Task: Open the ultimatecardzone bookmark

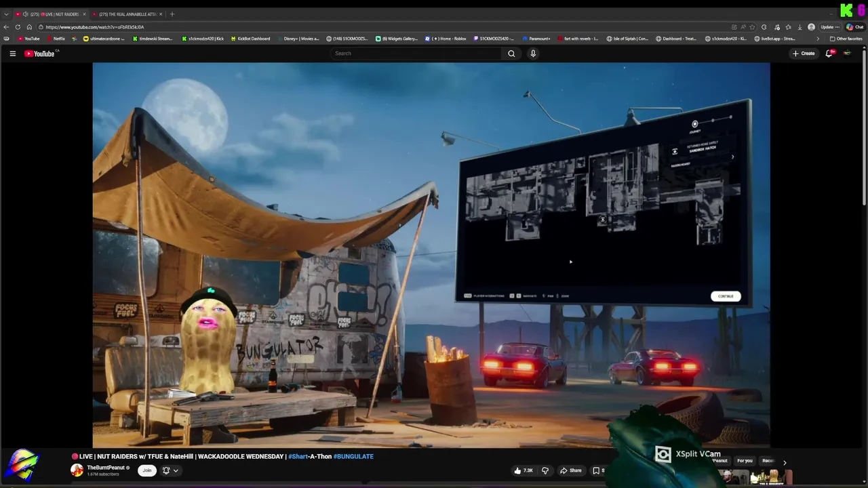Action: tap(104, 39)
